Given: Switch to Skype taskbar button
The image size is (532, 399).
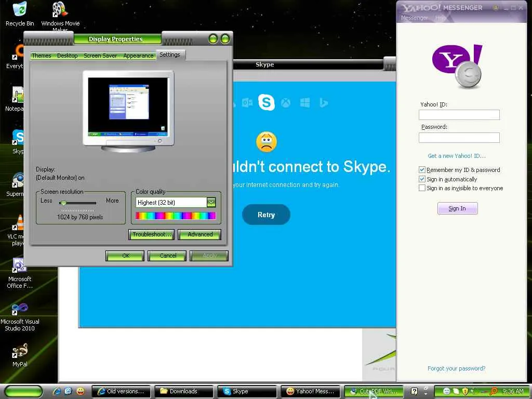Looking at the screenshot, I should click(247, 392).
